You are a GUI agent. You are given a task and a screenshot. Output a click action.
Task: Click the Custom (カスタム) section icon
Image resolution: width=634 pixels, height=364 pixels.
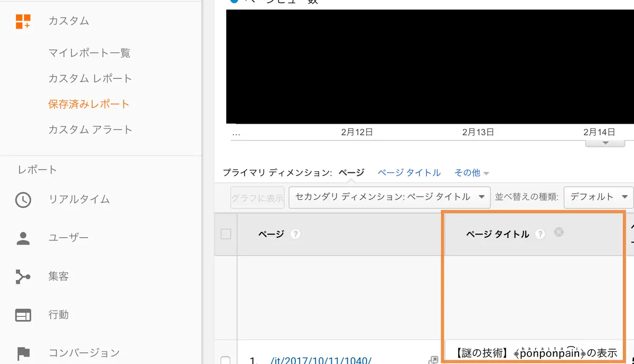pyautogui.click(x=23, y=21)
